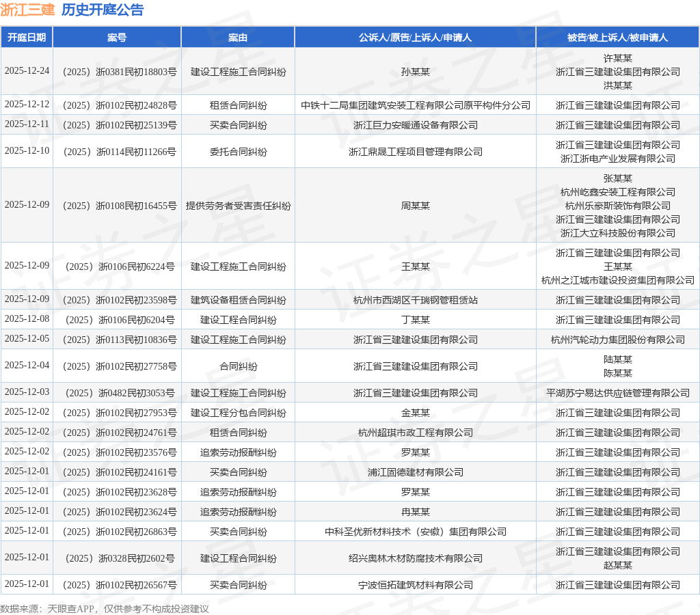This screenshot has height=615, width=700.
Task: Click plaintiff 杭州市西湖区千瑞钢管租赁站
Action: click(x=415, y=300)
